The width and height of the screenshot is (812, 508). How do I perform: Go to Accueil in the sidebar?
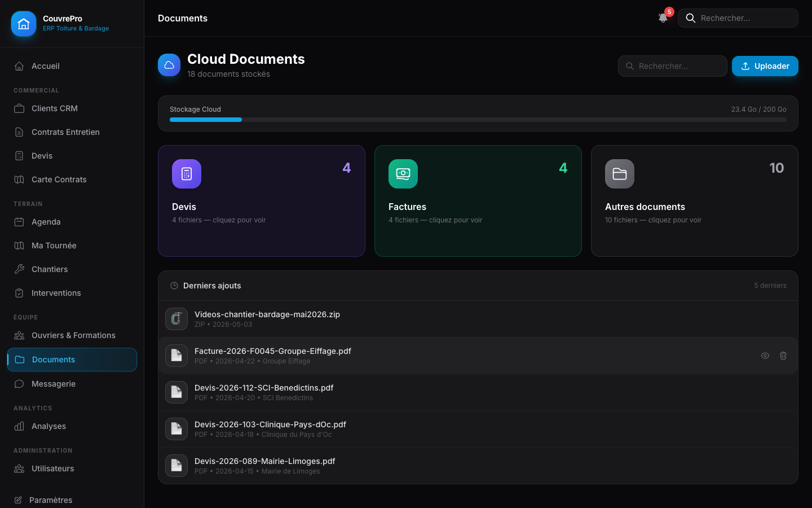[x=72, y=66]
